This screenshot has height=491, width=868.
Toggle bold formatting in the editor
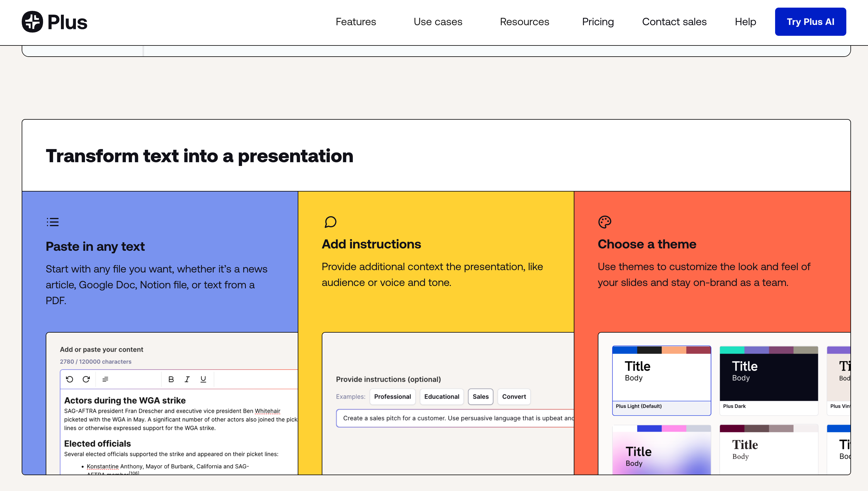pyautogui.click(x=171, y=379)
